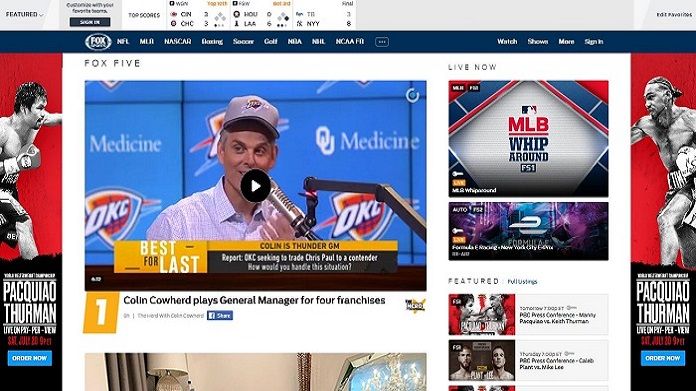Share the article on Facebook
The height and width of the screenshot is (391, 696).
click(x=220, y=316)
